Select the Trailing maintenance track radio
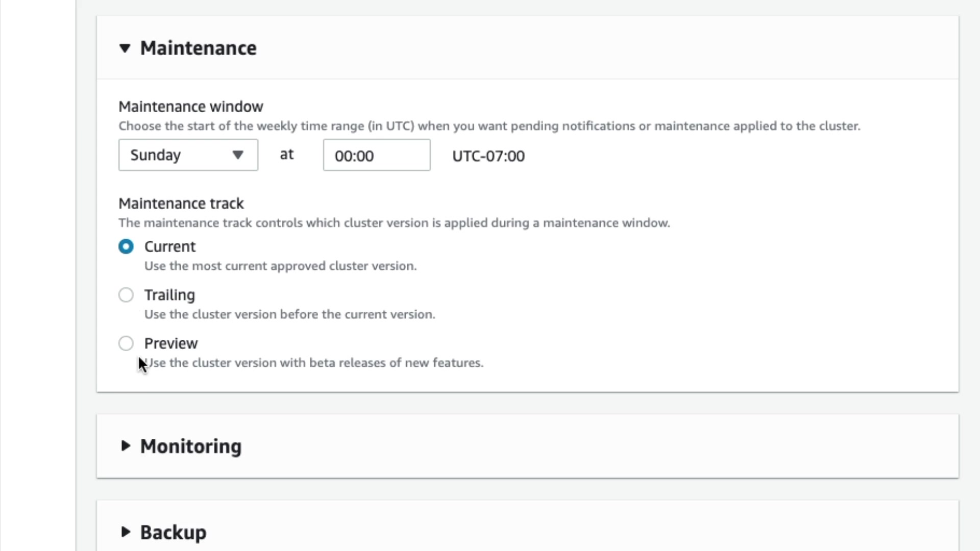The width and height of the screenshot is (980, 551). (x=126, y=295)
